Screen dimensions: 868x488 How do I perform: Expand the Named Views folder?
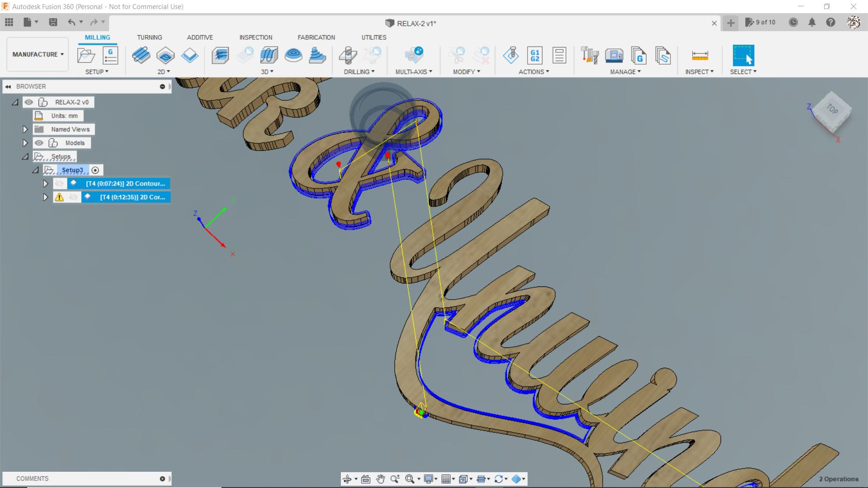[x=25, y=129]
